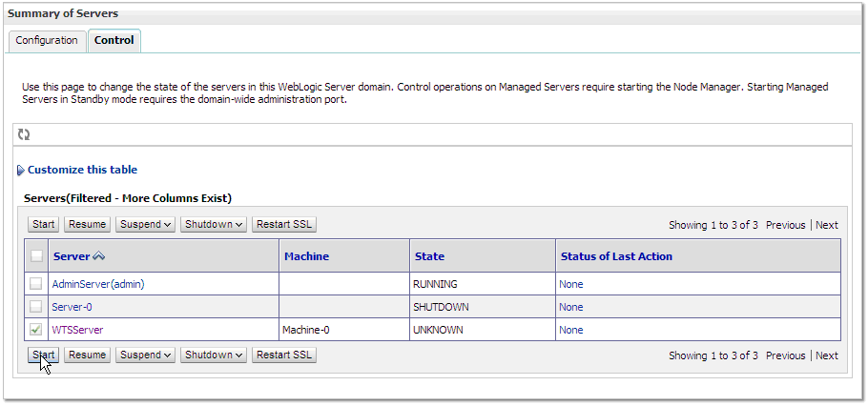
Task: Click the refresh arrows icon above the table
Action: [24, 134]
